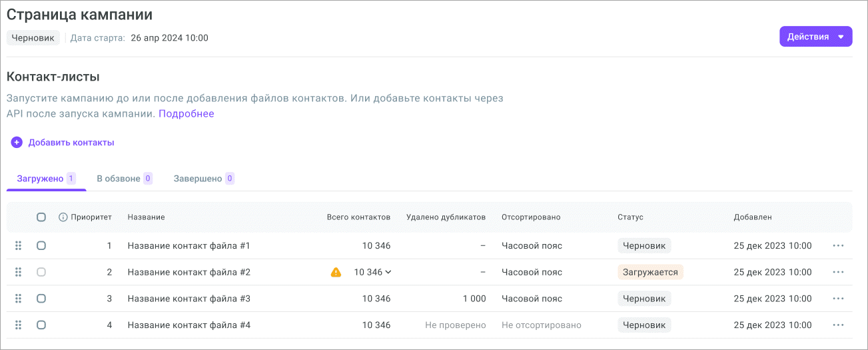Click the Подробнее link
868x350 pixels.
[x=186, y=114]
